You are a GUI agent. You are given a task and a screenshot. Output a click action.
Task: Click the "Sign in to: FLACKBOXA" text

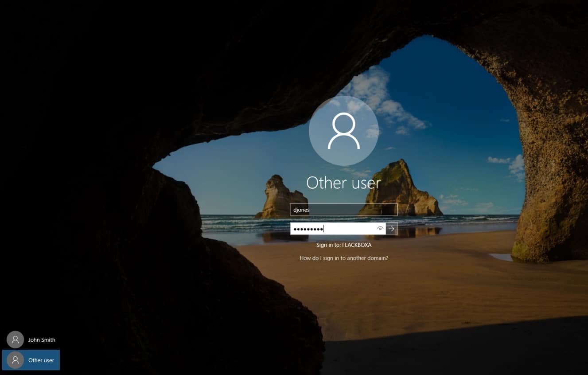tap(343, 245)
